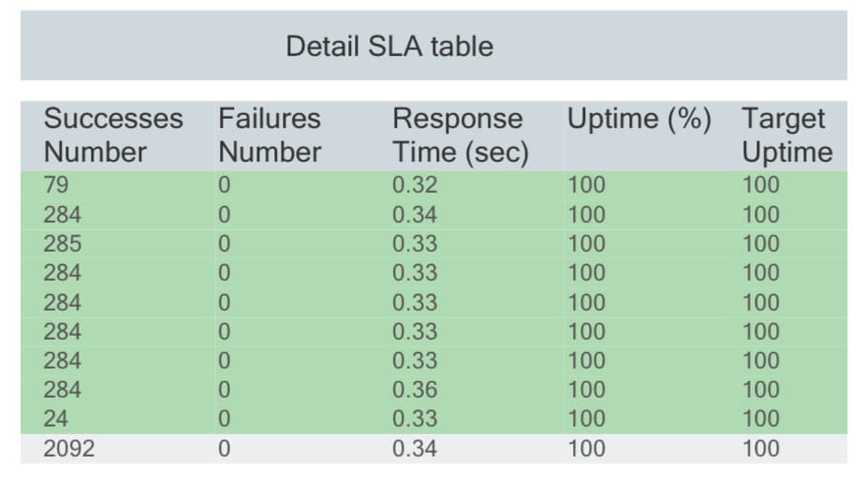Viewport: 868px width, 479px height.
Task: Click uptime value in the 24 row
Action: [x=587, y=419]
